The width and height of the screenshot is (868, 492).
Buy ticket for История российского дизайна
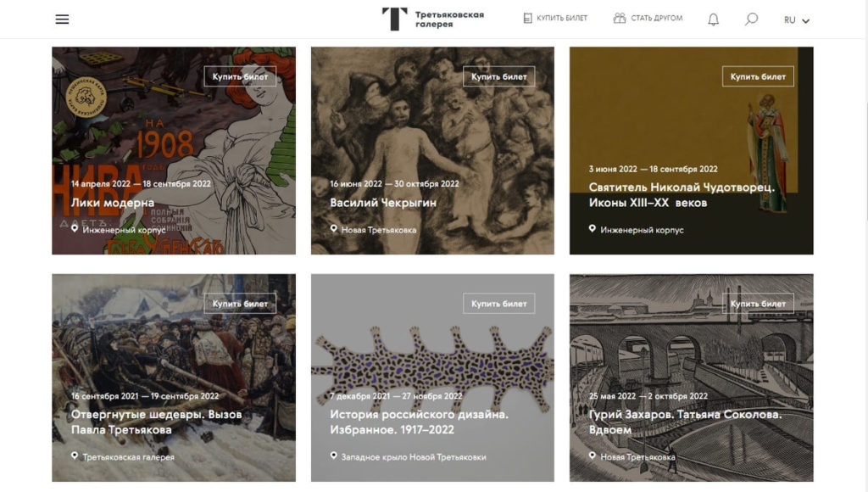[x=498, y=304]
